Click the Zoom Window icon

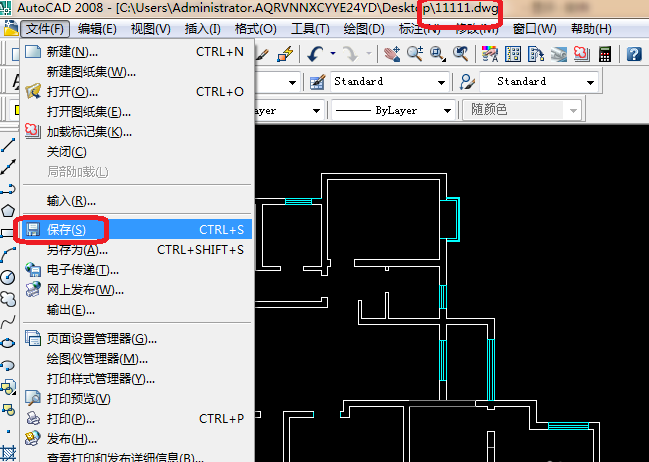437,54
